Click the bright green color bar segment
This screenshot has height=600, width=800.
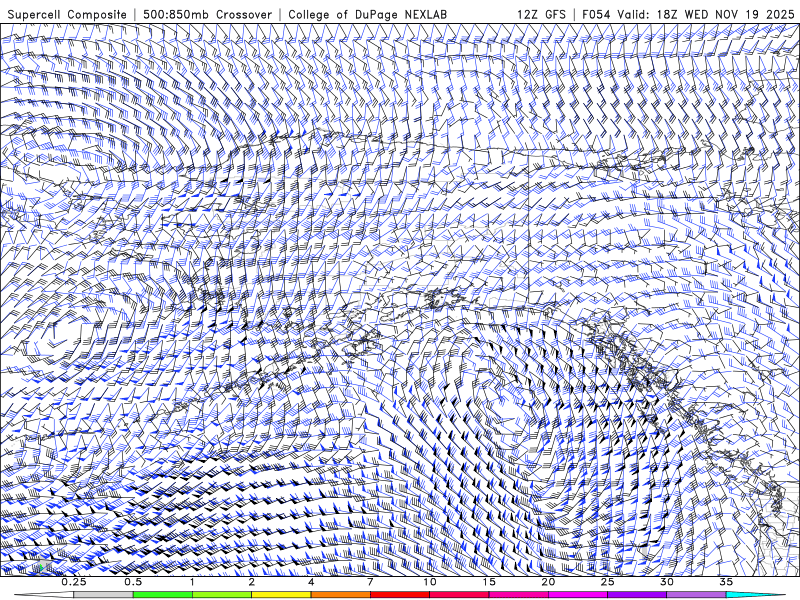[x=163, y=595]
